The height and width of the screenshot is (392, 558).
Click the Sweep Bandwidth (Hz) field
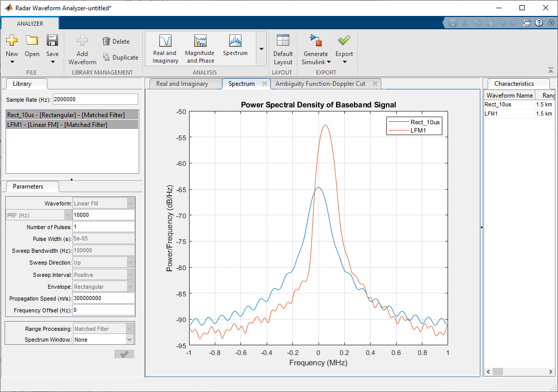pyautogui.click(x=104, y=250)
